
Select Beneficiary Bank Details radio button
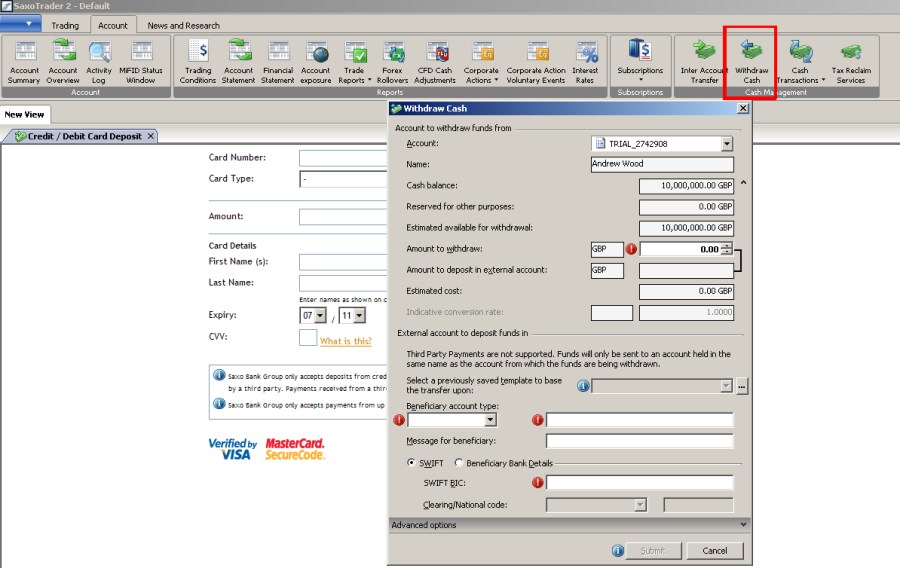pyautogui.click(x=459, y=462)
